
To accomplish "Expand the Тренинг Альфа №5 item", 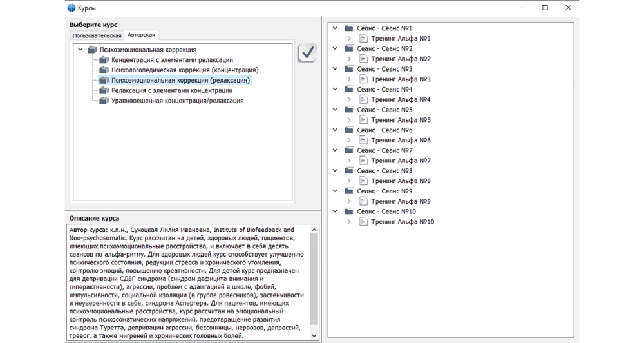I will 349,120.
